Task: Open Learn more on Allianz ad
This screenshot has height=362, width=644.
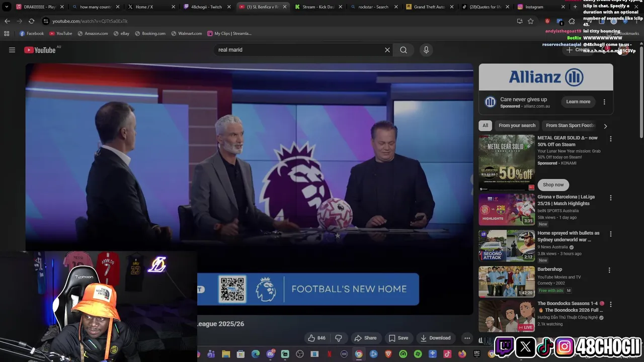Action: 578,102
